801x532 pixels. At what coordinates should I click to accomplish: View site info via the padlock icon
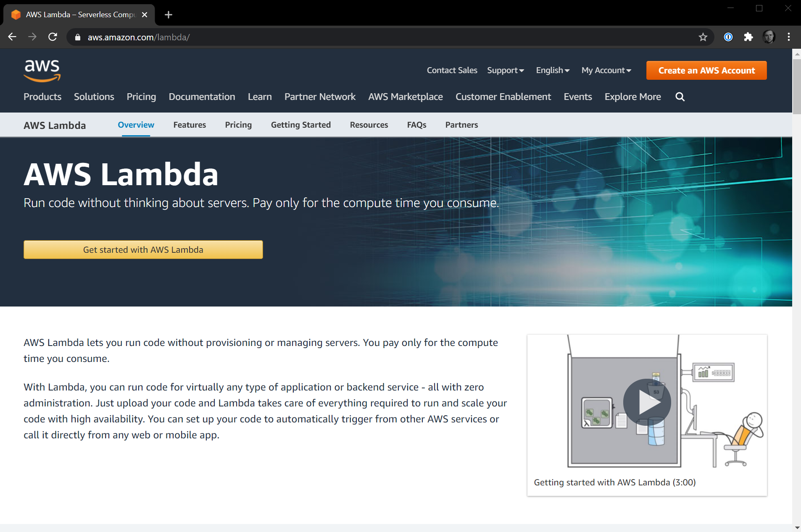pos(77,37)
